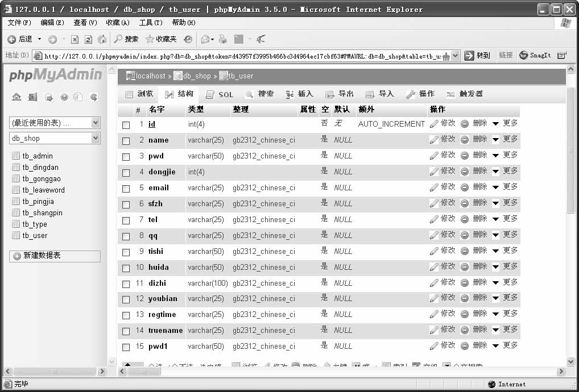Click the reload navigation icon in sidebar

pyautogui.click(x=94, y=97)
